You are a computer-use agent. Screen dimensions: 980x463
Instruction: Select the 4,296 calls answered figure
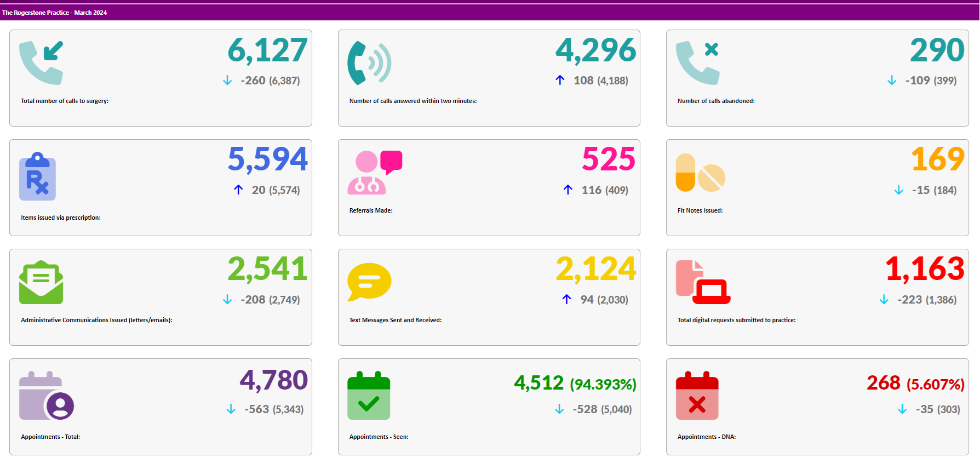click(595, 50)
